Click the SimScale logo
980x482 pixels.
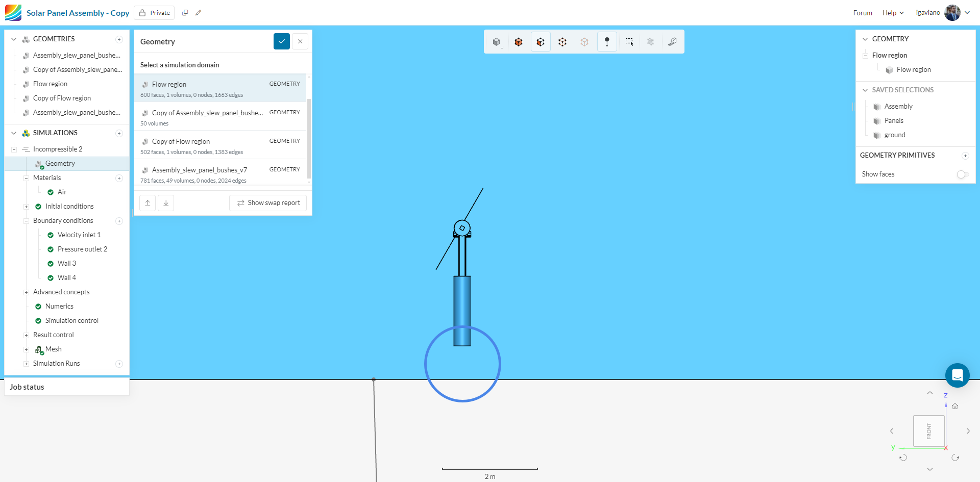tap(13, 13)
